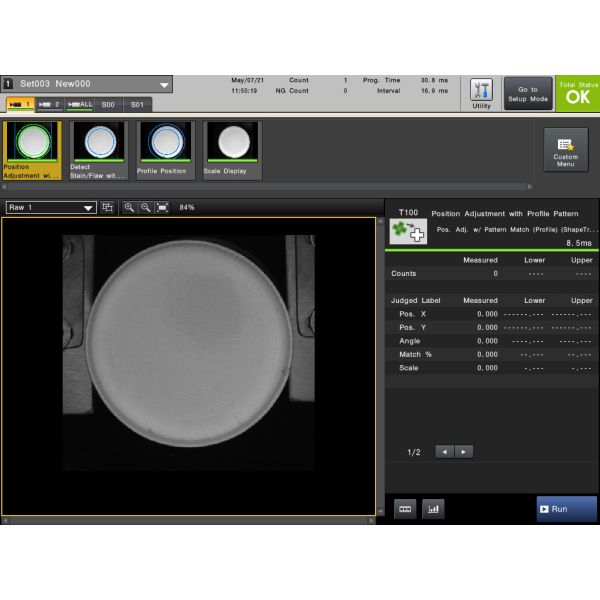Click the crosshair display icon beside Raw 1
The height and width of the screenshot is (600, 600).
tap(108, 207)
